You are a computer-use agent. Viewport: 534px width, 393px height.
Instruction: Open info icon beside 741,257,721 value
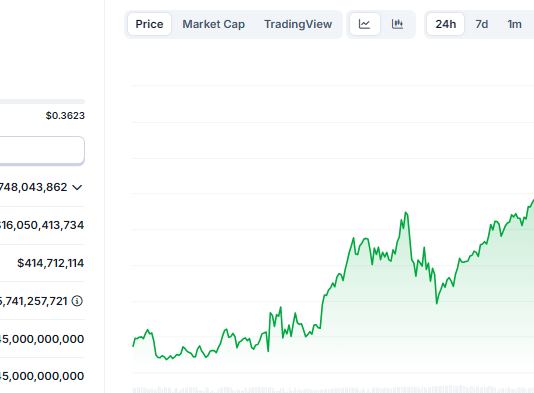[x=77, y=301]
